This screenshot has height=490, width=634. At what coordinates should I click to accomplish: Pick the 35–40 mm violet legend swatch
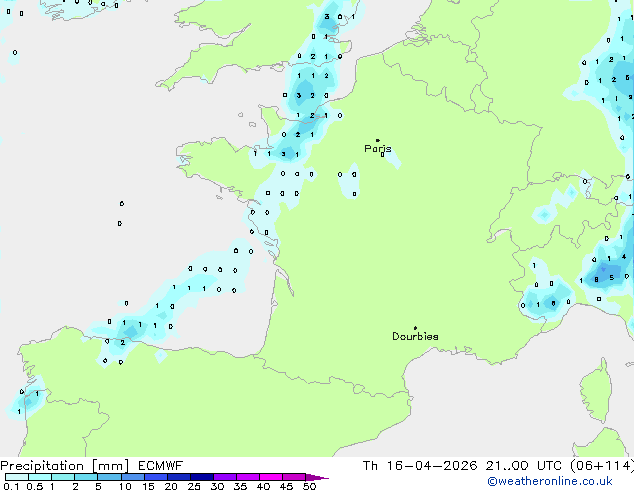(x=248, y=477)
